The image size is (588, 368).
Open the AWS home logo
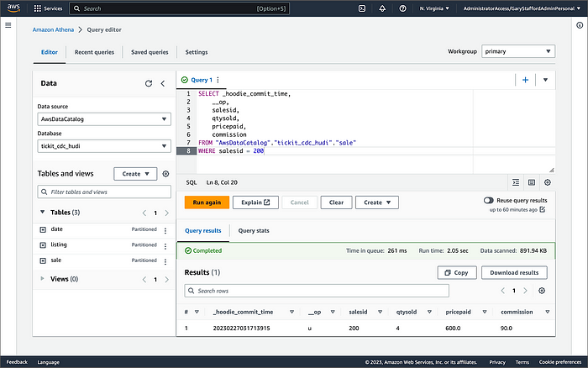pos(13,8)
